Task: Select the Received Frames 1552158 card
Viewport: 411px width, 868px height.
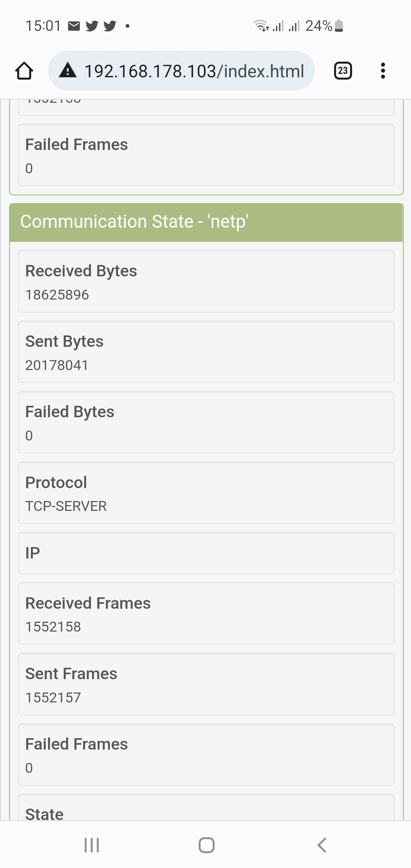Action: coord(206,613)
